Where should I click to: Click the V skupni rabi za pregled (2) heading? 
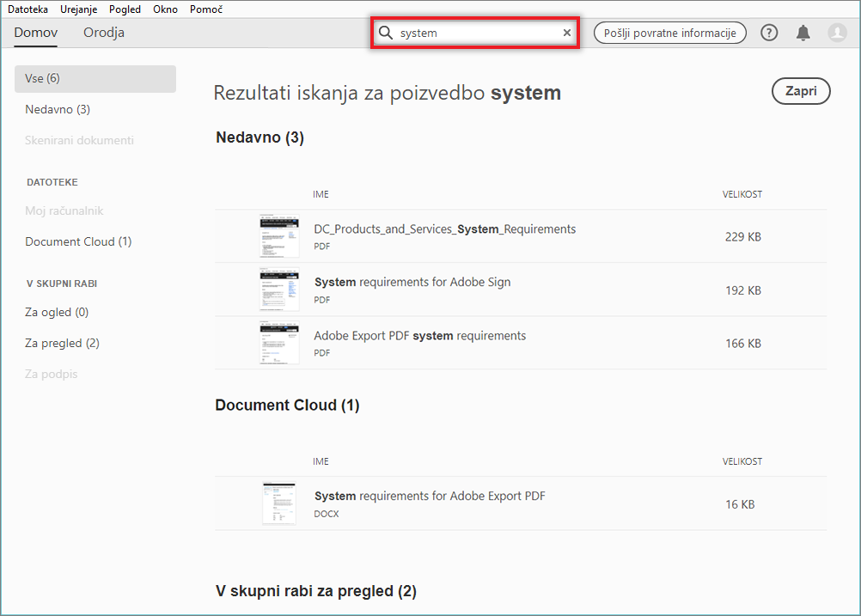315,591
